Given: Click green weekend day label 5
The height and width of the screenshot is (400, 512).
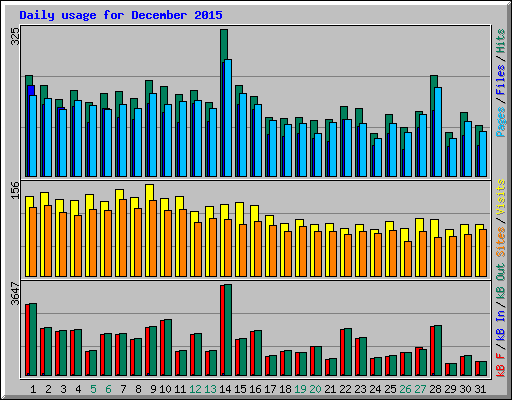Looking at the screenshot, I should click(93, 389).
